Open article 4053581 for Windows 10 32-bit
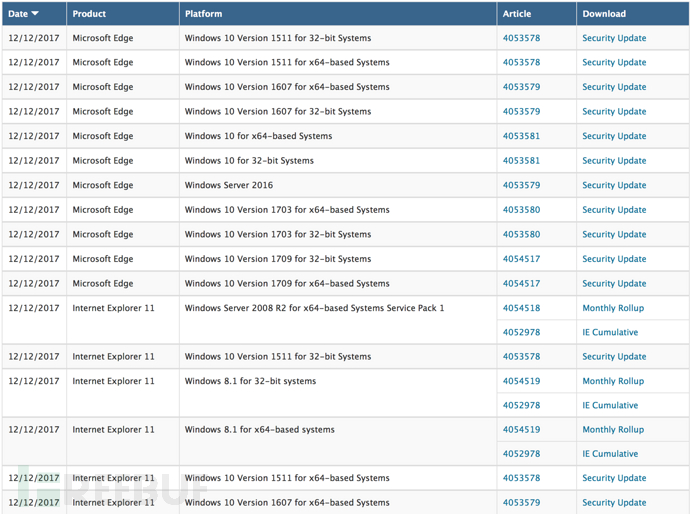This screenshot has height=514, width=690. click(x=521, y=161)
